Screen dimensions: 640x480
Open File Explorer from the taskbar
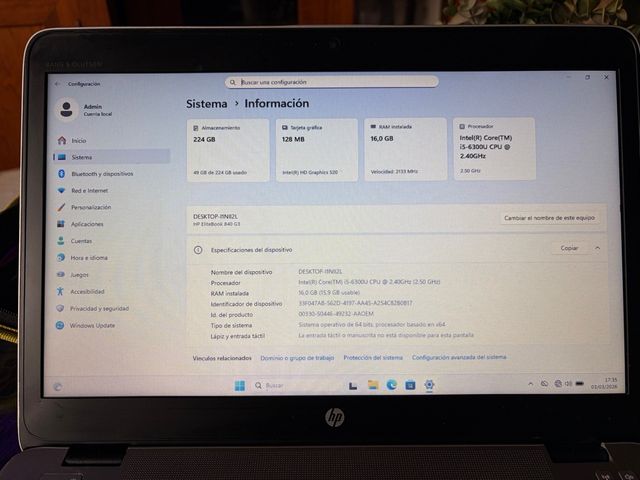click(372, 385)
